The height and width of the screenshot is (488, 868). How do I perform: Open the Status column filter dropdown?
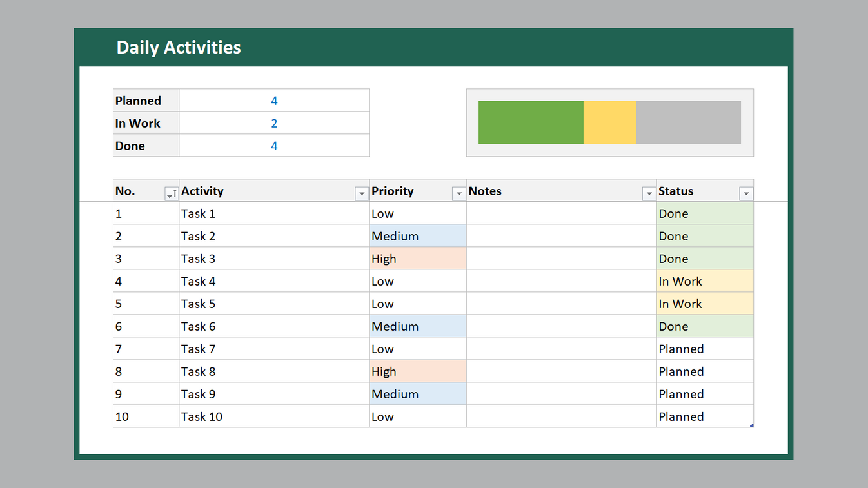click(x=746, y=193)
